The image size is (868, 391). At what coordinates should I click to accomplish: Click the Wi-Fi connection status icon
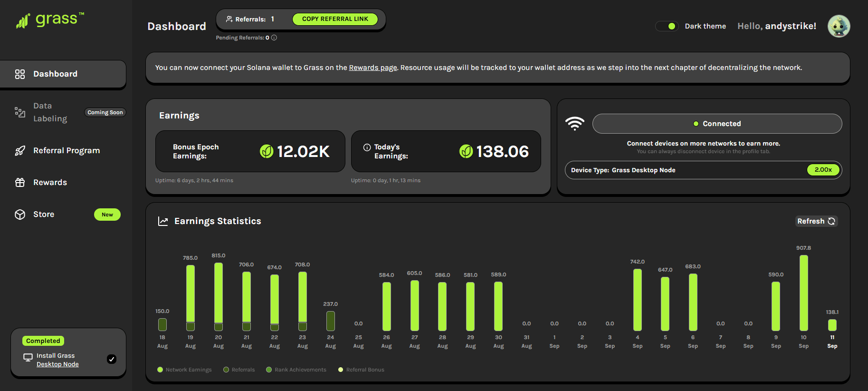point(575,124)
